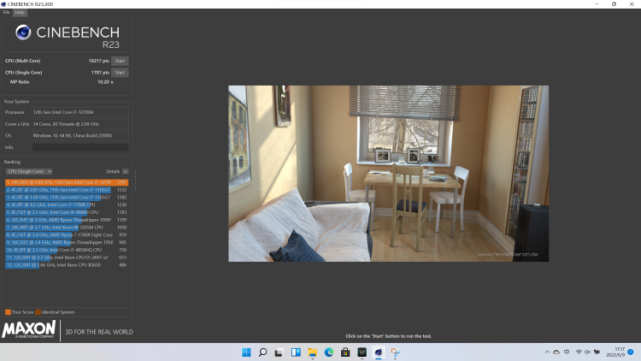The height and width of the screenshot is (361, 641).
Task: Click the Info input field
Action: pyautogui.click(x=80, y=147)
